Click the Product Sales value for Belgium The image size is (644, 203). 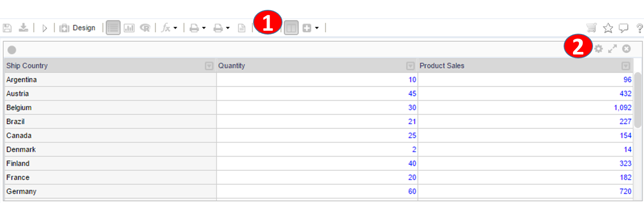622,108
